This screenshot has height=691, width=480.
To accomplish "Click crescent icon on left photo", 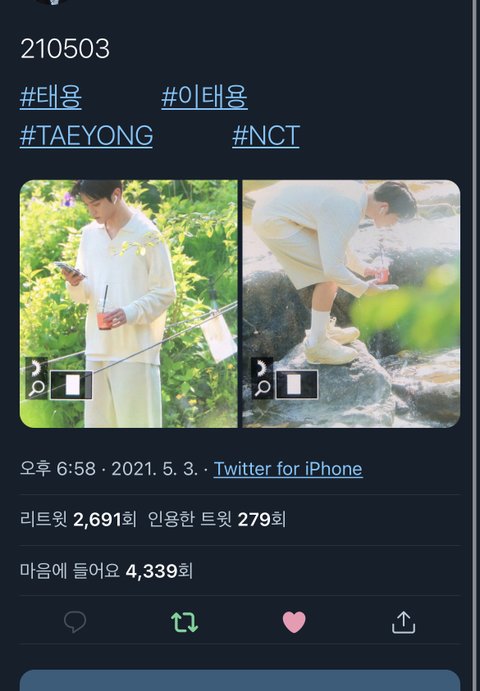I will 36,368.
